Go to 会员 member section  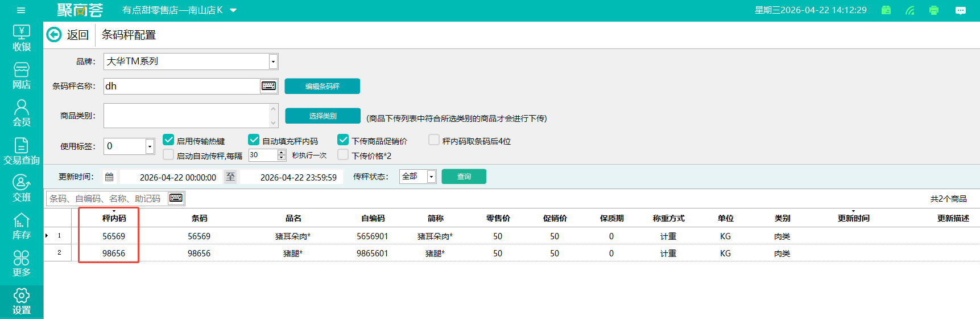(x=22, y=113)
